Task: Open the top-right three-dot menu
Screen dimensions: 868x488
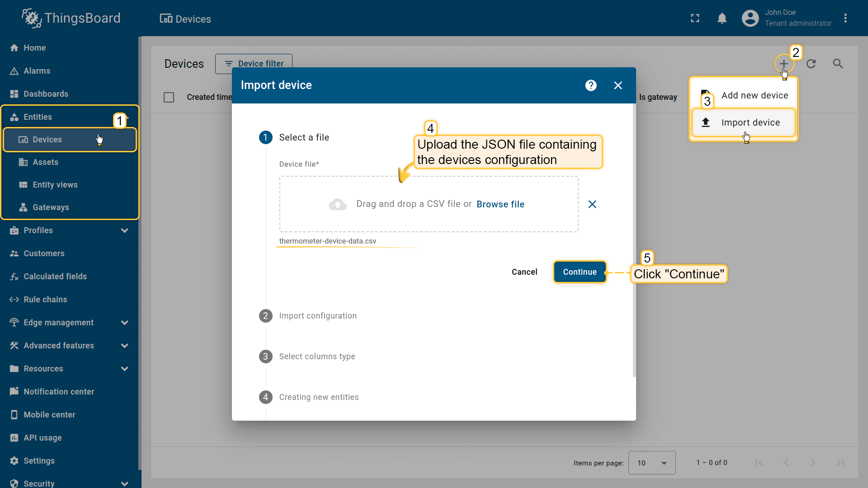Action: (845, 19)
